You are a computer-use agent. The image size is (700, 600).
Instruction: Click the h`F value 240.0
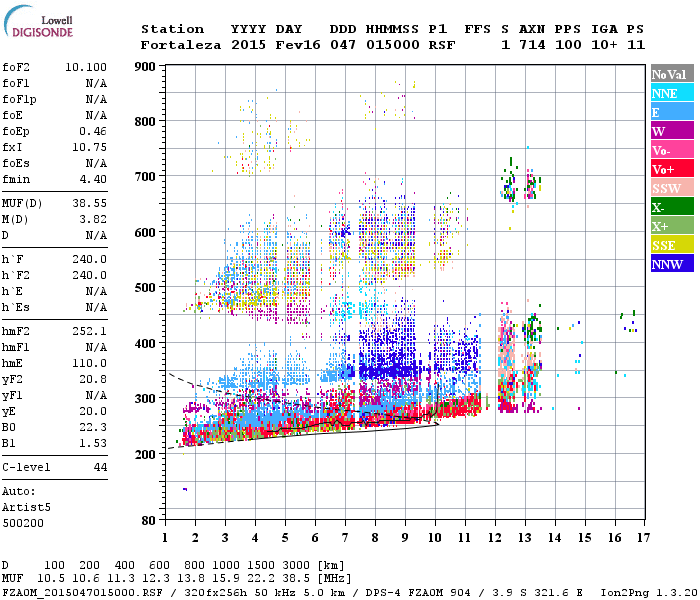(x=89, y=259)
